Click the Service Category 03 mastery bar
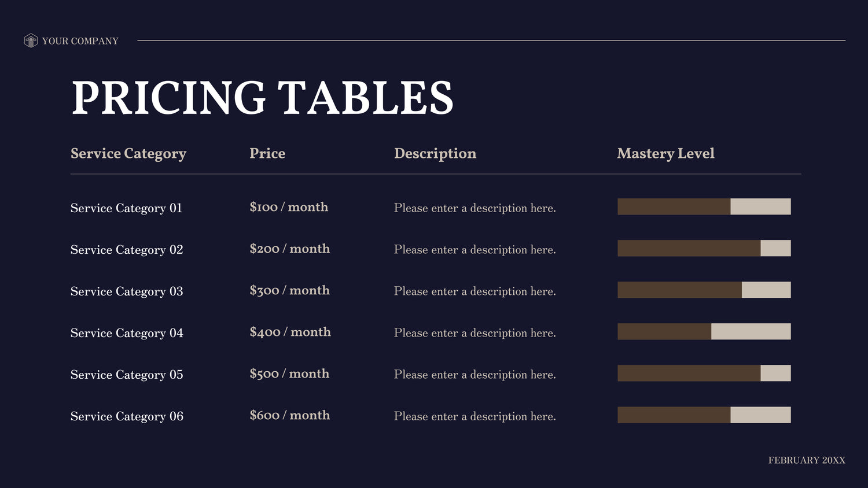The height and width of the screenshot is (488, 868). click(704, 290)
